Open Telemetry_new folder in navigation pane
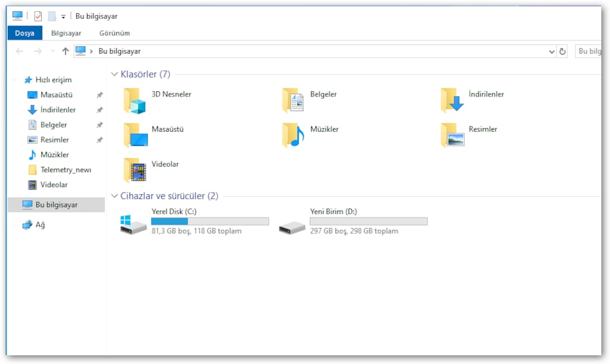 (x=60, y=170)
